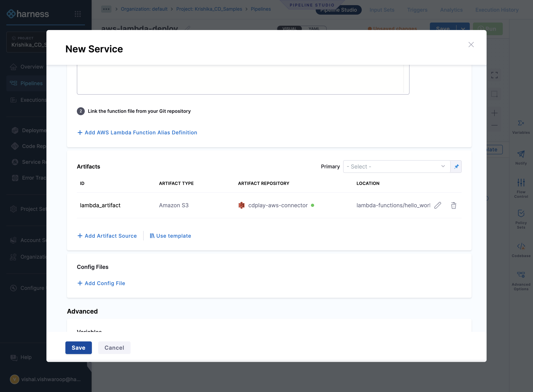Viewport: 533px width, 392px height.
Task: Switch to Analytics tab
Action: click(x=451, y=10)
